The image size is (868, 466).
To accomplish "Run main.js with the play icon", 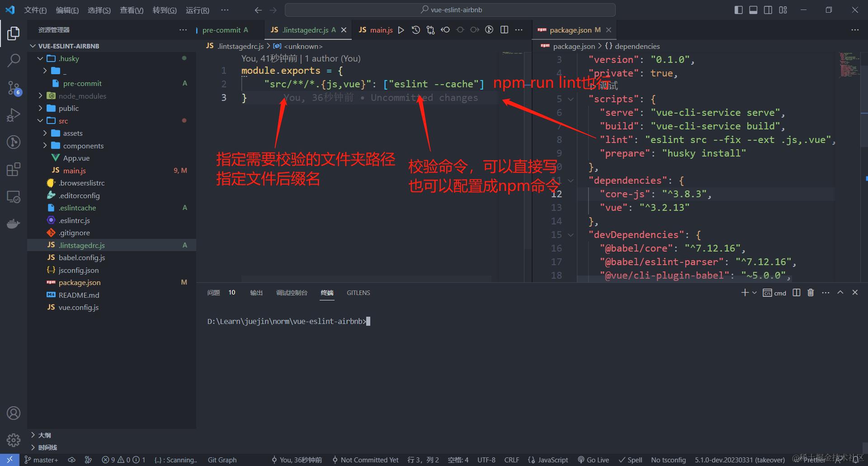I will (x=401, y=30).
